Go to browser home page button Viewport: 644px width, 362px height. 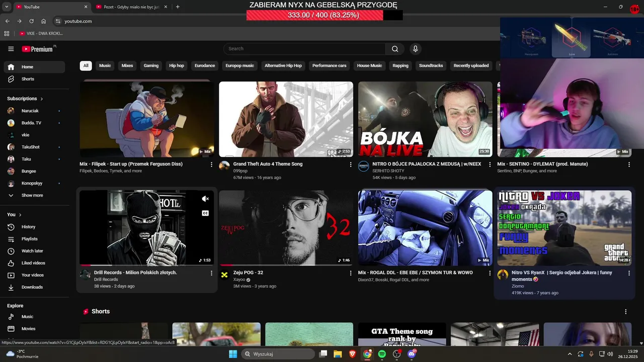tap(44, 21)
